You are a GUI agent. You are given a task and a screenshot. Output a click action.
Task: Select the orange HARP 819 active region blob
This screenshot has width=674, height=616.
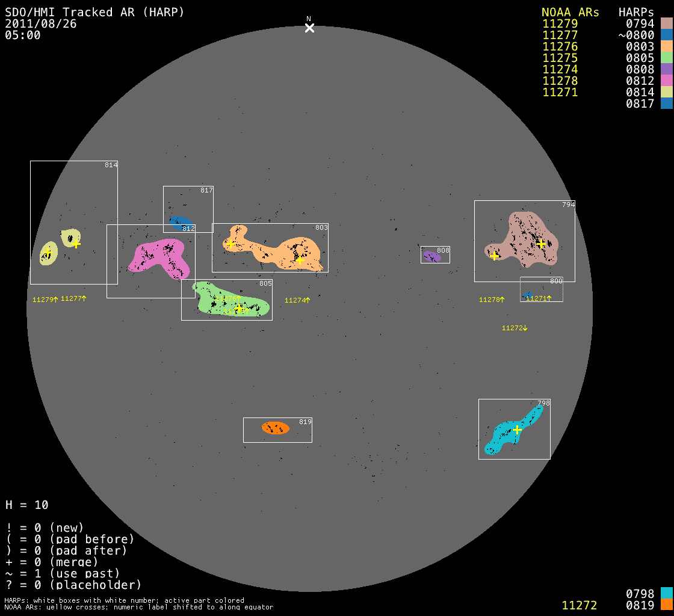pos(276,428)
